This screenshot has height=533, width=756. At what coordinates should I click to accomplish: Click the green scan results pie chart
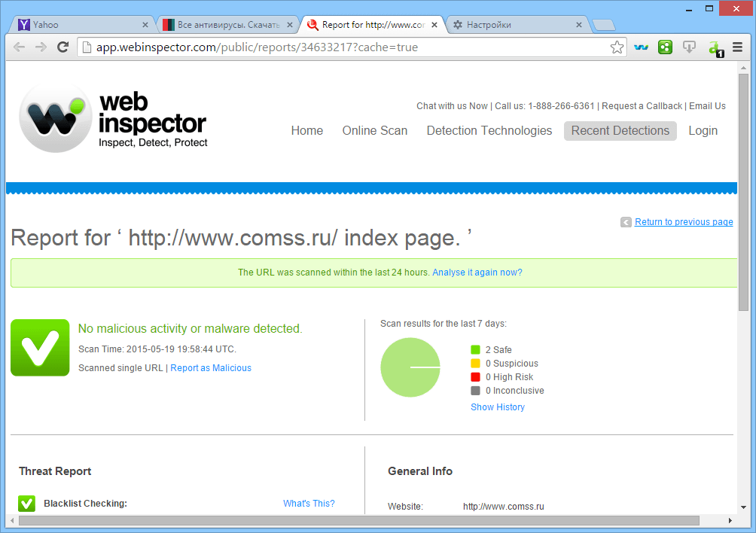pos(410,367)
